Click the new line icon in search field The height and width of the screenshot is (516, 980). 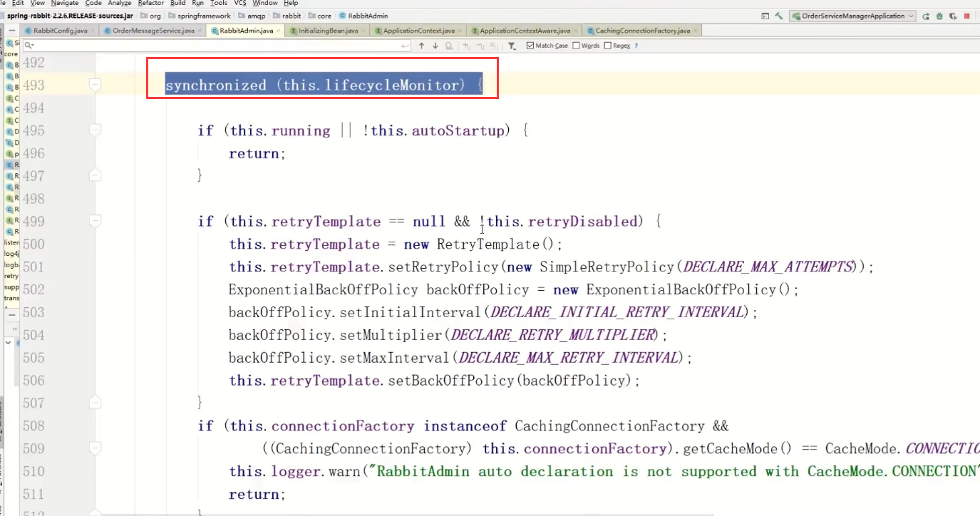coord(405,46)
